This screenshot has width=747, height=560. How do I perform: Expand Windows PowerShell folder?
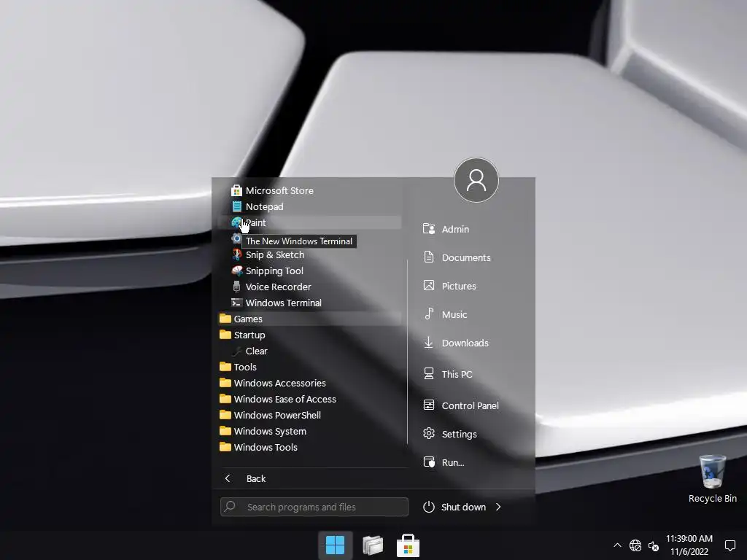coord(309,415)
